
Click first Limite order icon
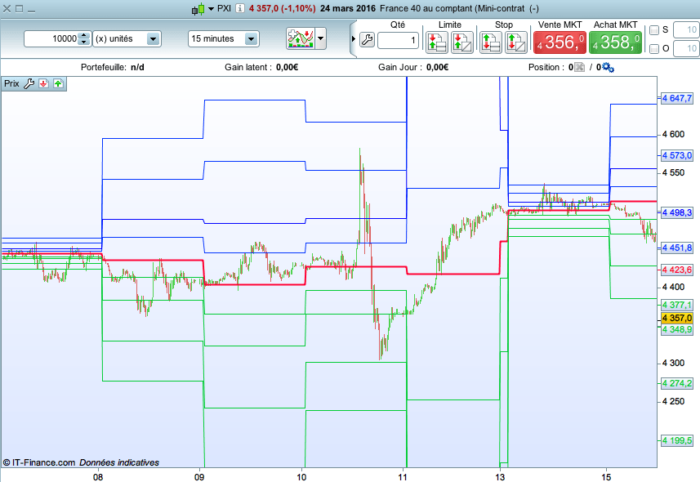(437, 42)
